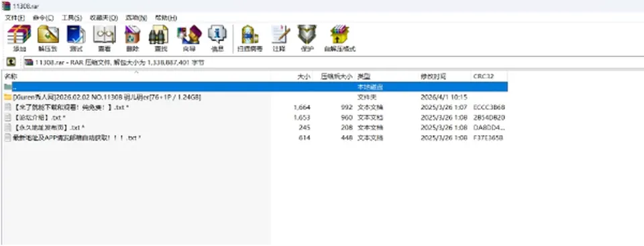Go up one level with the arrow button

tap(11, 62)
